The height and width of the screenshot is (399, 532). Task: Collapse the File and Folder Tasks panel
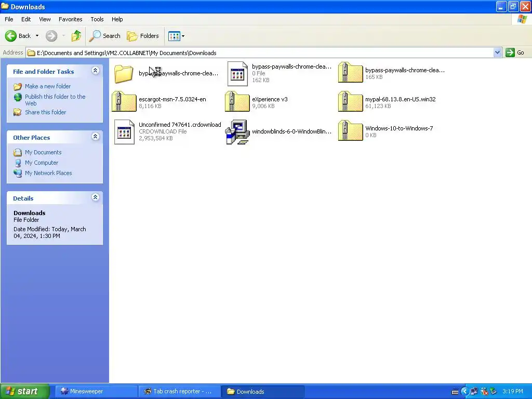(96, 71)
